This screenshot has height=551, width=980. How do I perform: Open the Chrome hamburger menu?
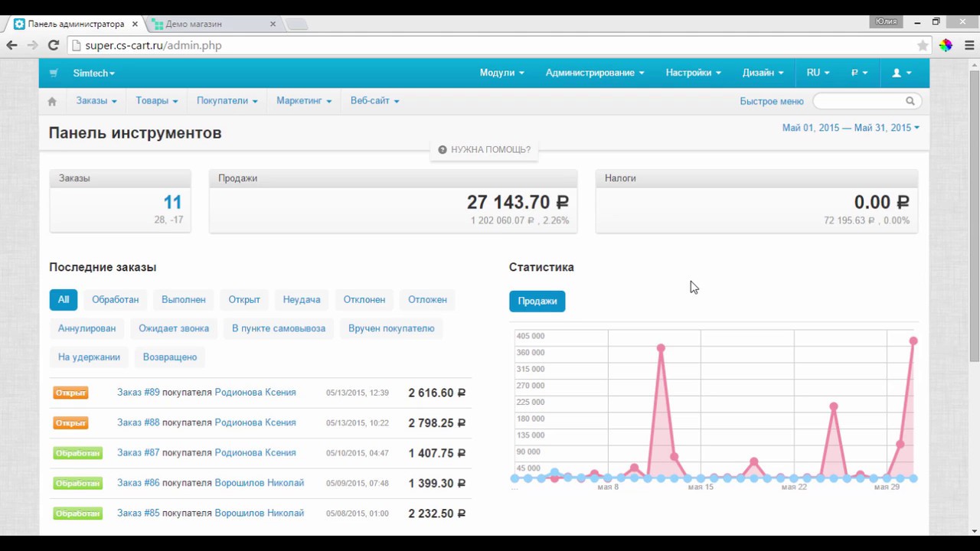point(969,45)
